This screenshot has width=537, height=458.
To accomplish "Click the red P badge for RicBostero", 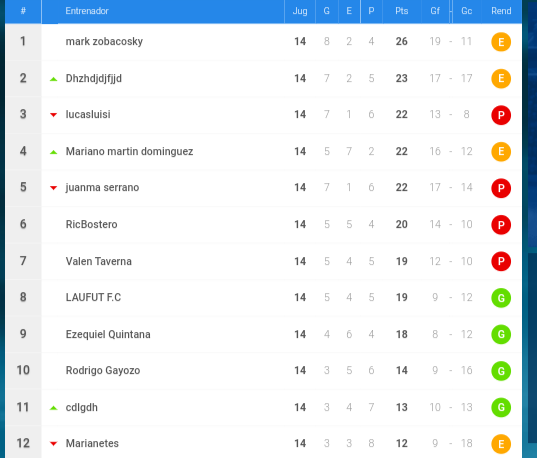I will pos(501,225).
